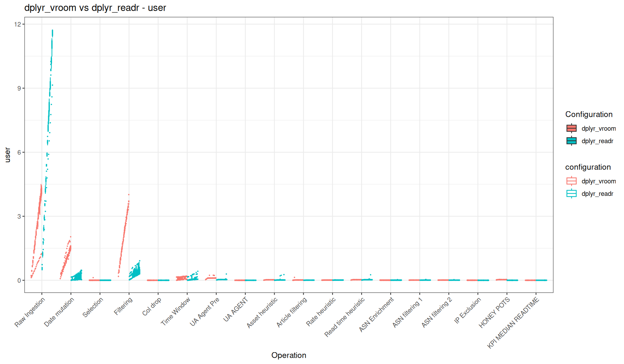Click the 'dplyr_readr' label in the lower legend
Viewport: 624px width, 364px height.
597,194
